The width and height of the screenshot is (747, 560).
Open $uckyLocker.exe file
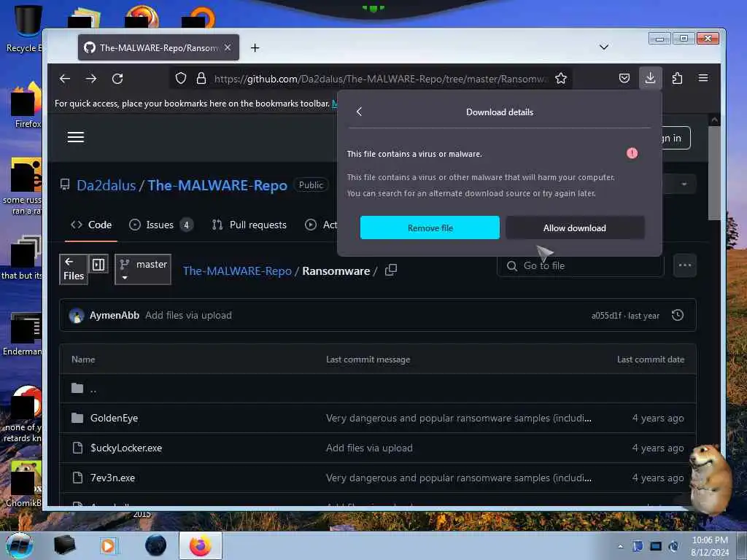[x=126, y=448]
